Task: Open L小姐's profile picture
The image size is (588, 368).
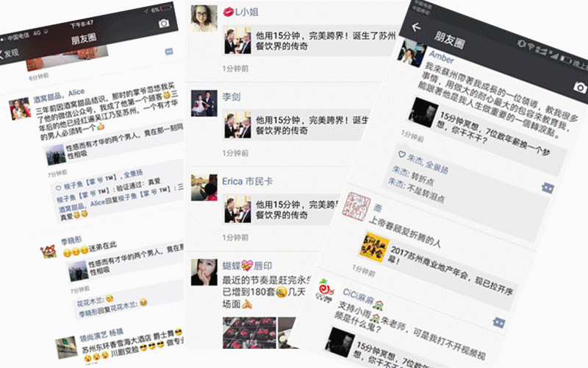Action: coord(204,18)
